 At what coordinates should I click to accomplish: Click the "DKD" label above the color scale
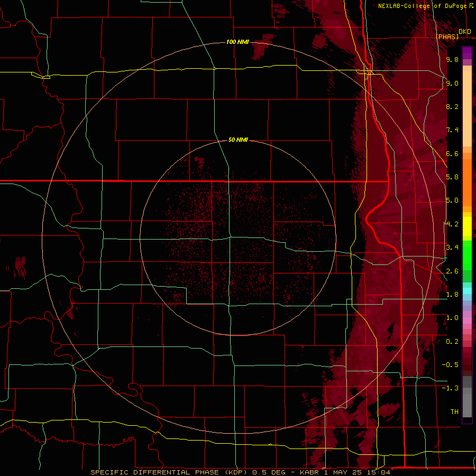(465, 32)
